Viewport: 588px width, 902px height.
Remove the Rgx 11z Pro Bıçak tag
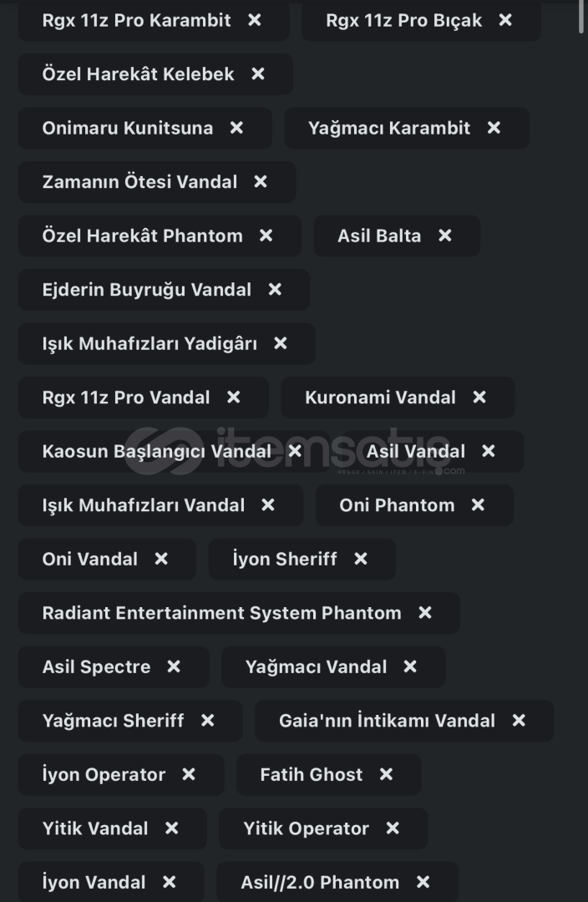click(505, 20)
